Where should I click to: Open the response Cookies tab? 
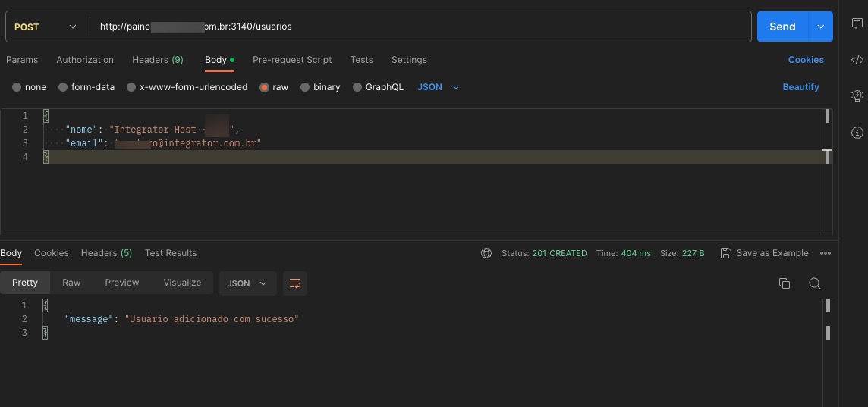tap(52, 253)
